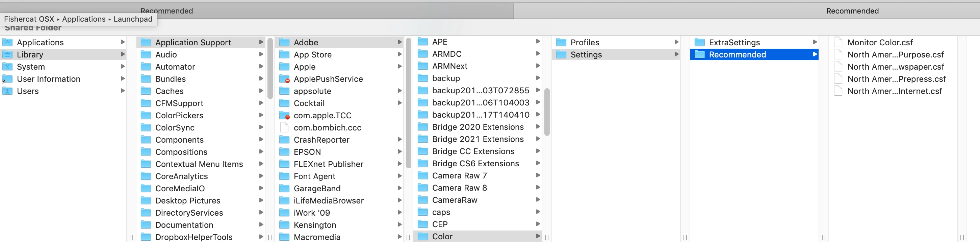980x242 pixels.
Task: Select North Amer…Purpose.csf file
Action: coord(893,54)
